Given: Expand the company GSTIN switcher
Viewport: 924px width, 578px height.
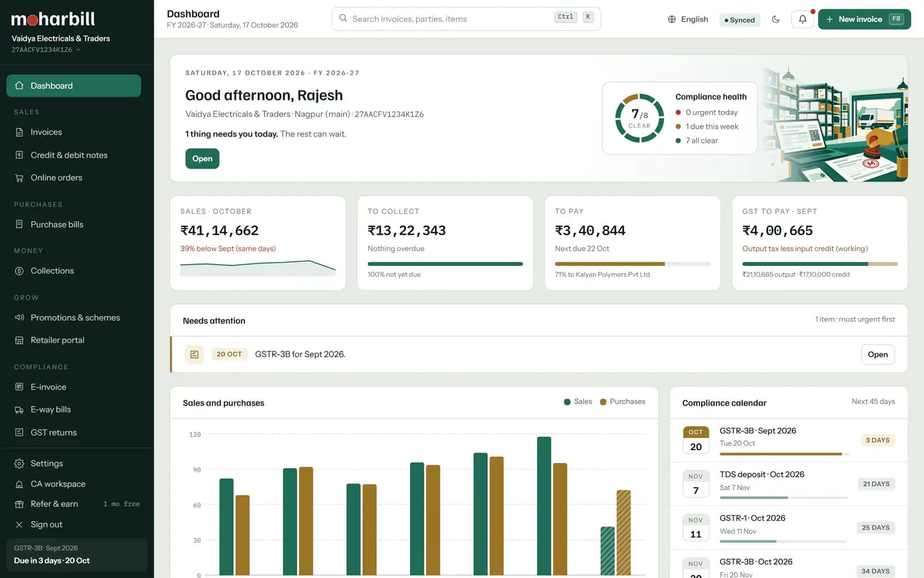Looking at the screenshot, I should click(x=46, y=50).
